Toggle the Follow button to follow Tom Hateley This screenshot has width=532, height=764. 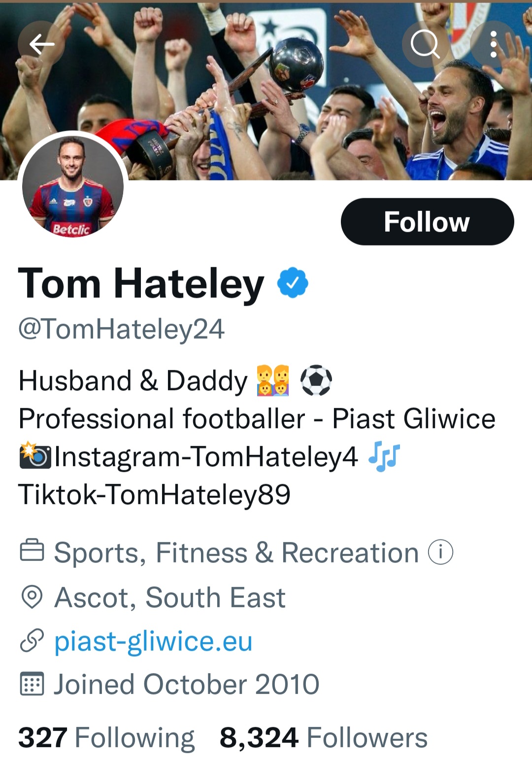(x=427, y=222)
